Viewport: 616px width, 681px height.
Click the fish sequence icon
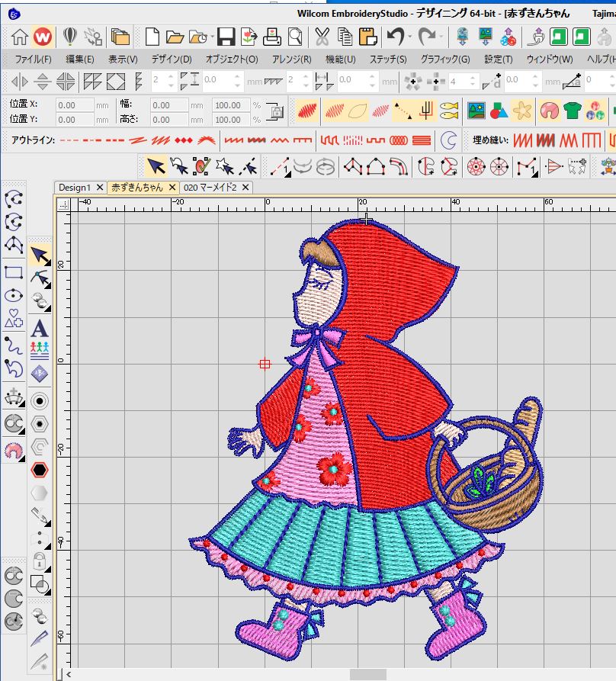(449, 111)
